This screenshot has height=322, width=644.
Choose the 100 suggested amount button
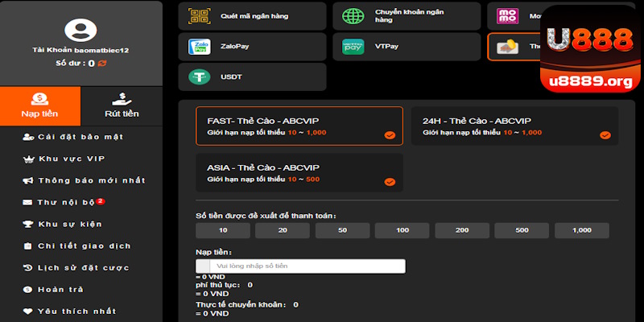(402, 231)
